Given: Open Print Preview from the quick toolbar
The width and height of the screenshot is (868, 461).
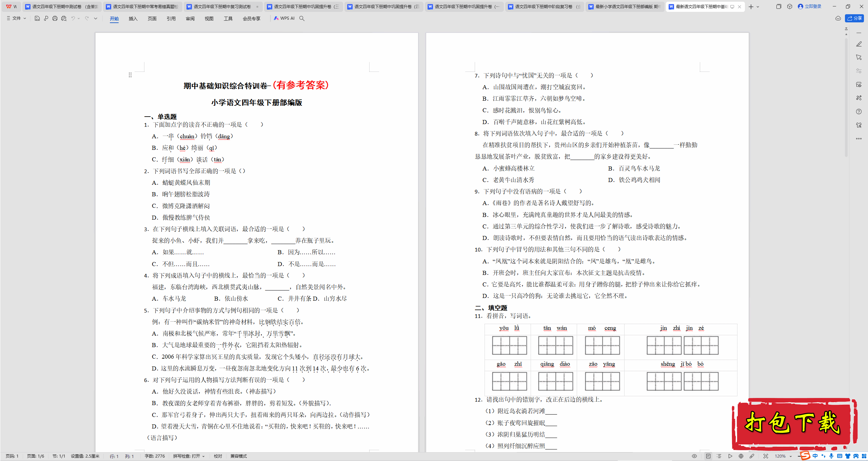Looking at the screenshot, I should click(64, 18).
